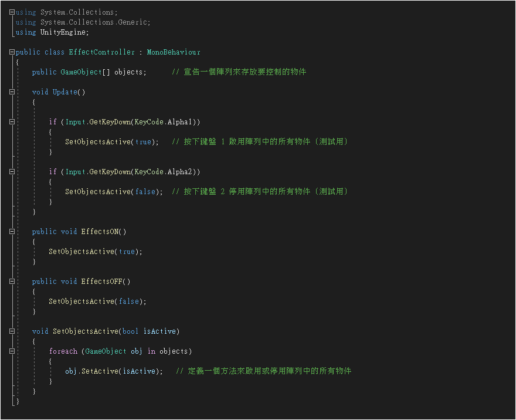This screenshot has height=420, width=516.
Task: Collapse the using directives block
Action: (x=12, y=12)
